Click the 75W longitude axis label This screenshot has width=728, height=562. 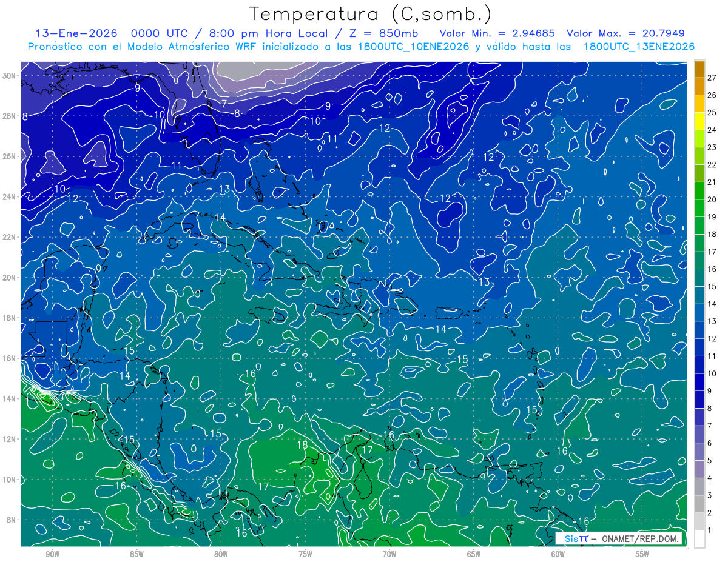coord(305,555)
